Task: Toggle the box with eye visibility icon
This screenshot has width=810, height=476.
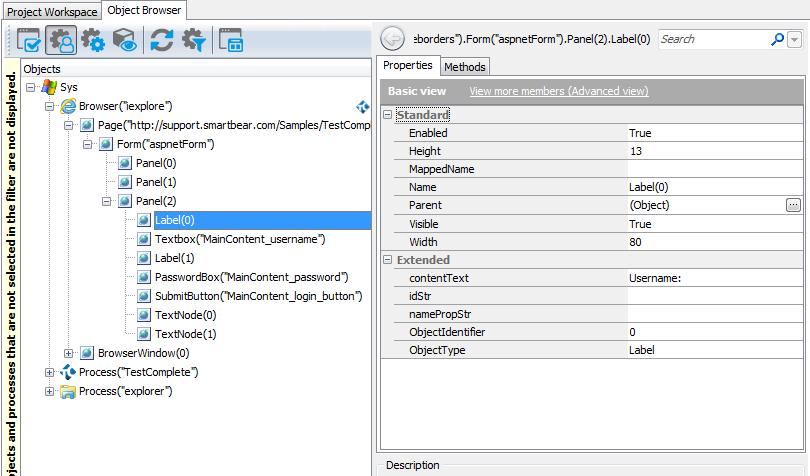Action: click(x=125, y=40)
